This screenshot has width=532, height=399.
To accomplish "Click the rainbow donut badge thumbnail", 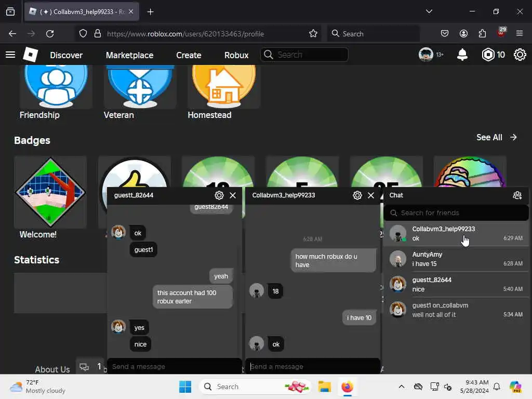I will click(470, 172).
